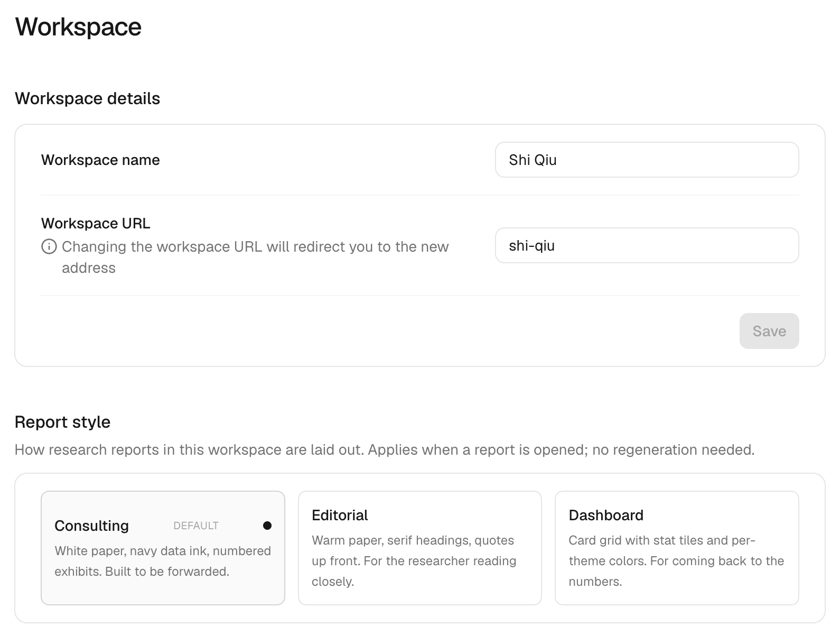Focus the Workspace URL input field
The height and width of the screenshot is (626, 840).
[647, 245]
